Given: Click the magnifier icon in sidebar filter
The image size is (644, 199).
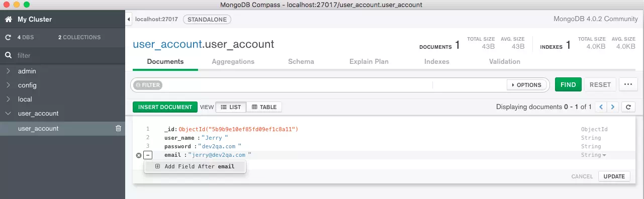Looking at the screenshot, I should tap(8, 55).
